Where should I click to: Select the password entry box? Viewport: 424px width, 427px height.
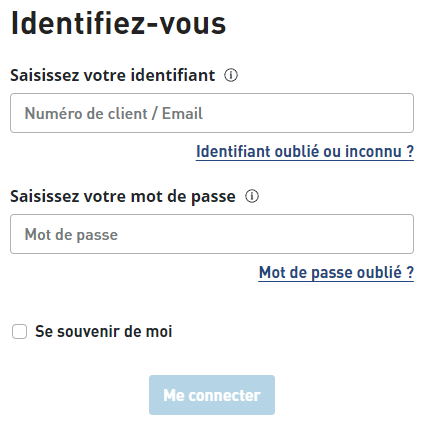[212, 234]
